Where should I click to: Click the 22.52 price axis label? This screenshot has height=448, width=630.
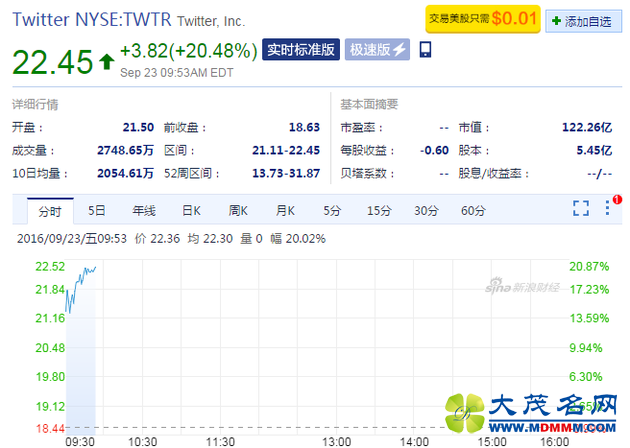click(x=50, y=266)
